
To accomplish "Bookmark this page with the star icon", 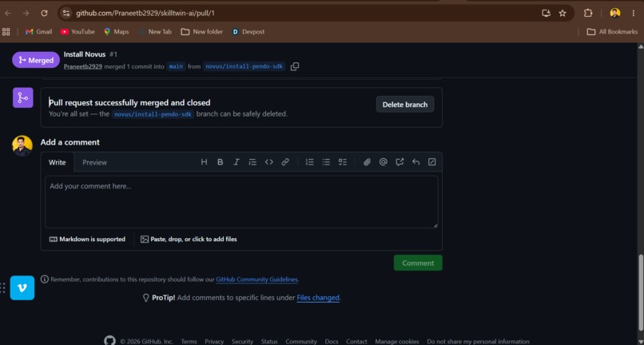I will click(x=563, y=13).
